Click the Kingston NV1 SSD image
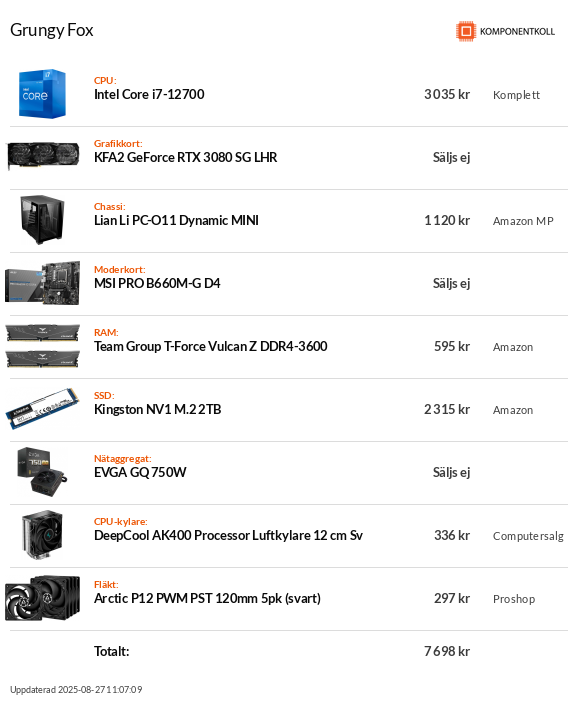This screenshot has width=577, height=703. tap(43, 409)
